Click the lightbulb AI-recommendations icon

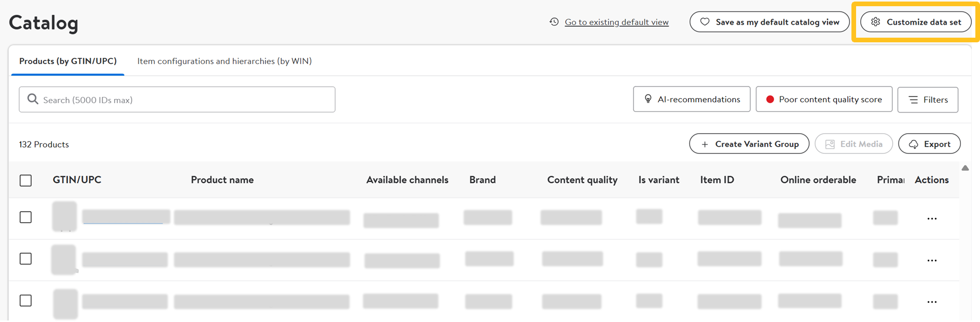[x=648, y=99]
